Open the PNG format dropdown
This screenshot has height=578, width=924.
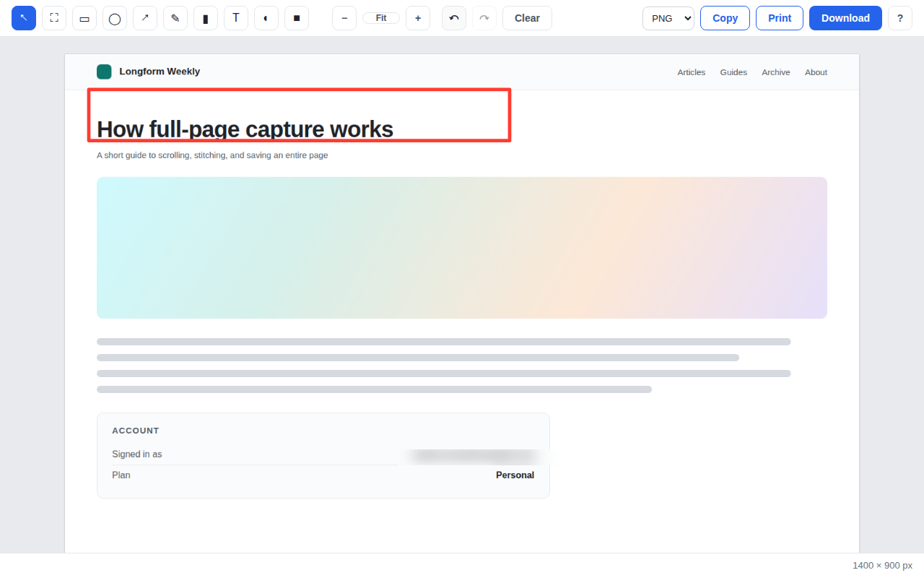(x=668, y=18)
